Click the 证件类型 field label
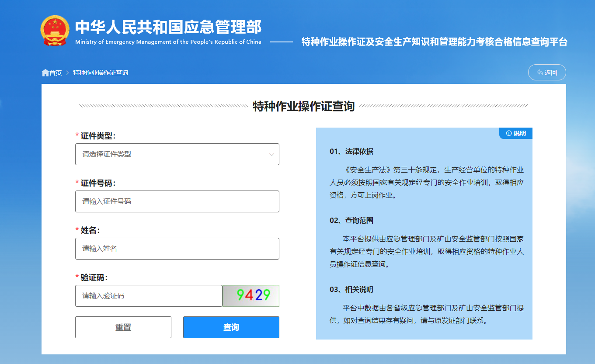Viewport: 595px width, 364px height. (98, 136)
